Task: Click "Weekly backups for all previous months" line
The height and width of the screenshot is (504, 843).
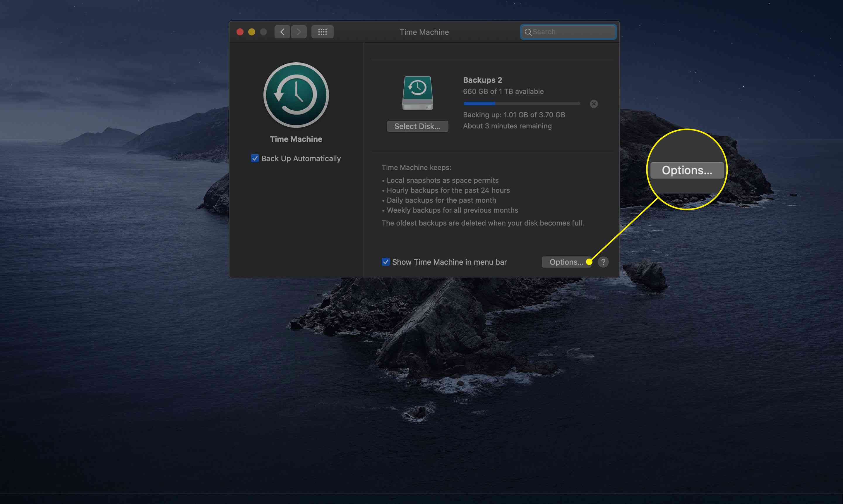Action: (x=452, y=210)
